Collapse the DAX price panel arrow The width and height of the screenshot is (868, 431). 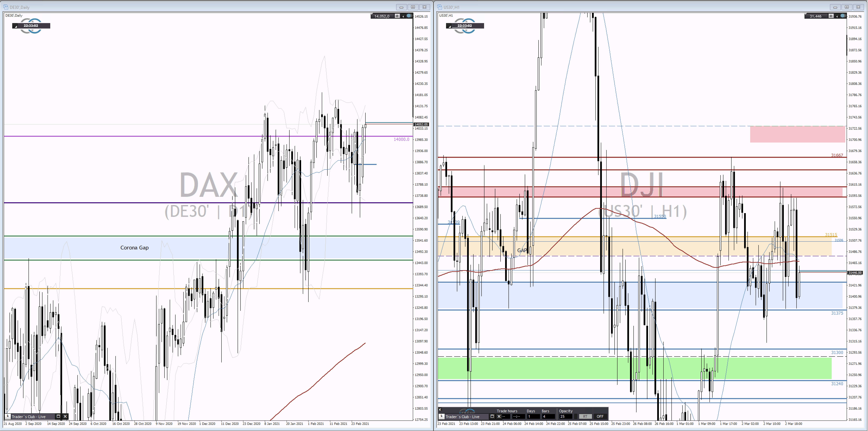pos(403,16)
